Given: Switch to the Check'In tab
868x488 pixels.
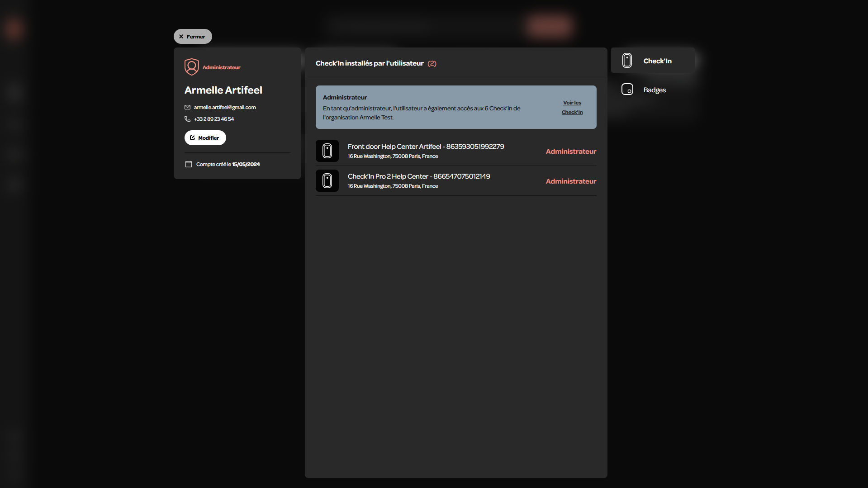Looking at the screenshot, I should [x=653, y=61].
